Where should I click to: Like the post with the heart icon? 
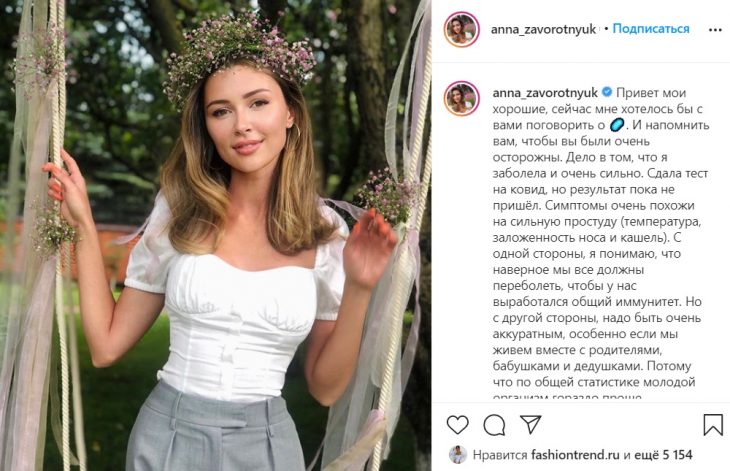click(457, 424)
